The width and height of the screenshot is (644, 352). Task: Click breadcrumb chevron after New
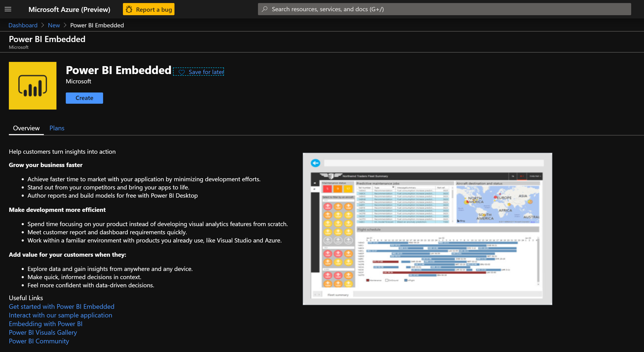(x=65, y=25)
